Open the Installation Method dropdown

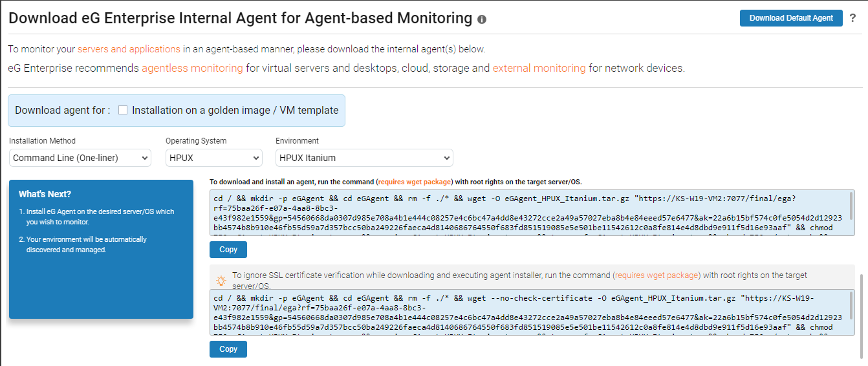(80, 158)
